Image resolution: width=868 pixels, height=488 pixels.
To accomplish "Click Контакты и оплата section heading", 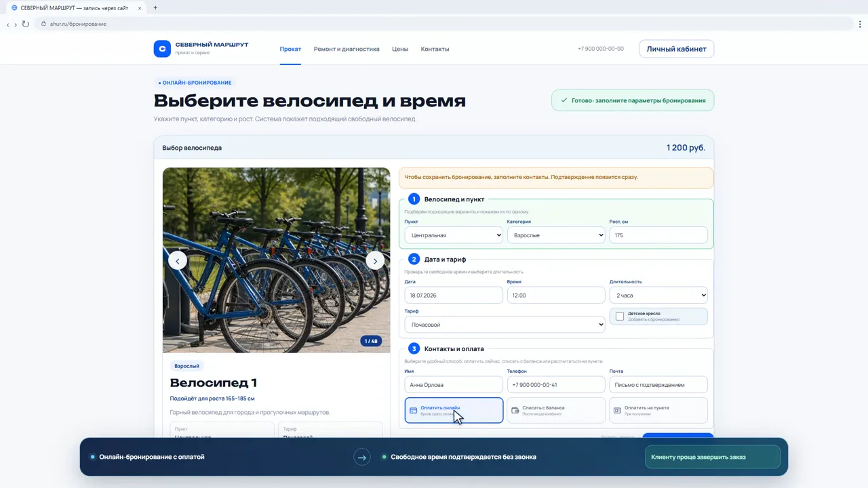I will click(454, 349).
